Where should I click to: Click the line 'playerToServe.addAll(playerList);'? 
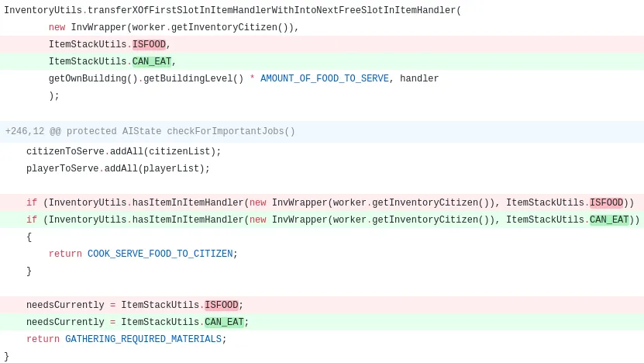point(118,168)
